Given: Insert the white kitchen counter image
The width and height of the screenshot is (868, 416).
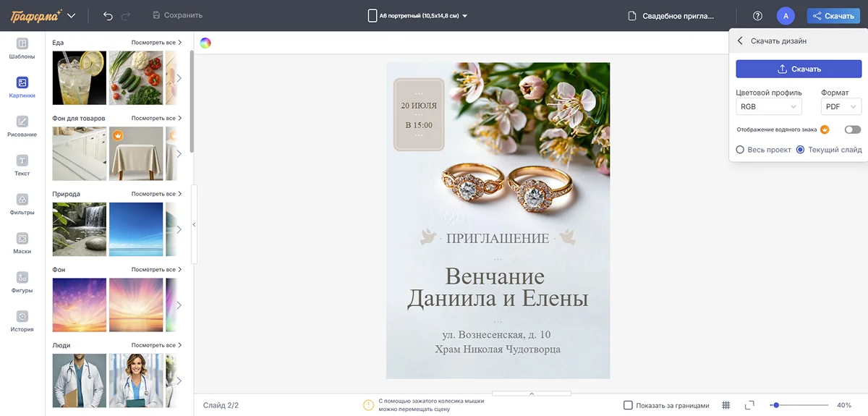Looking at the screenshot, I should click(x=80, y=153).
